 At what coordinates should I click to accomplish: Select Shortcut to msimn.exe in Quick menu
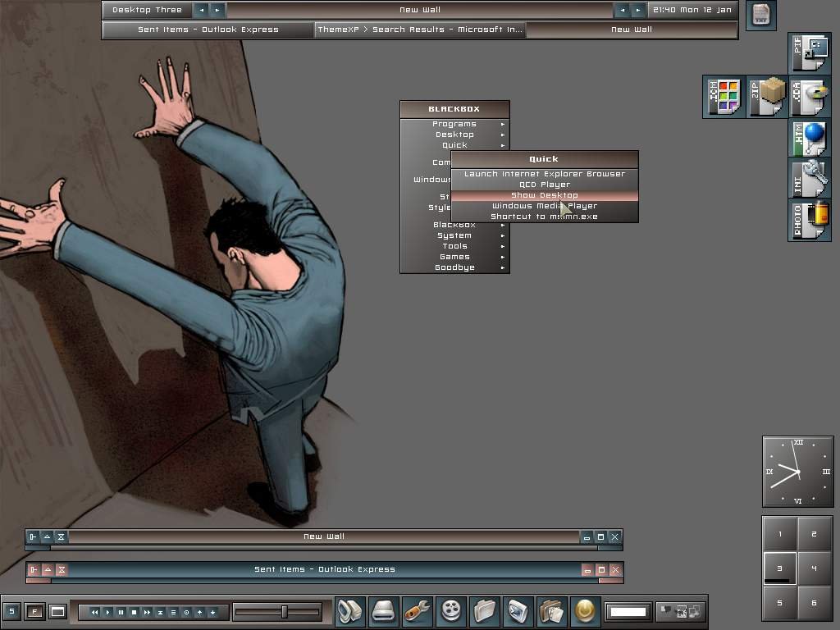coord(545,217)
